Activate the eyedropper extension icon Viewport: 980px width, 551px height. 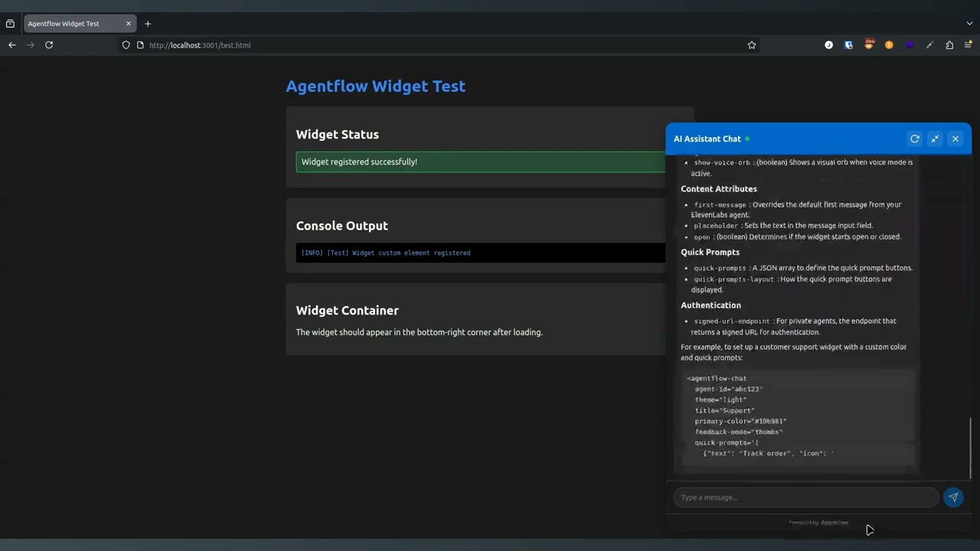click(x=929, y=45)
